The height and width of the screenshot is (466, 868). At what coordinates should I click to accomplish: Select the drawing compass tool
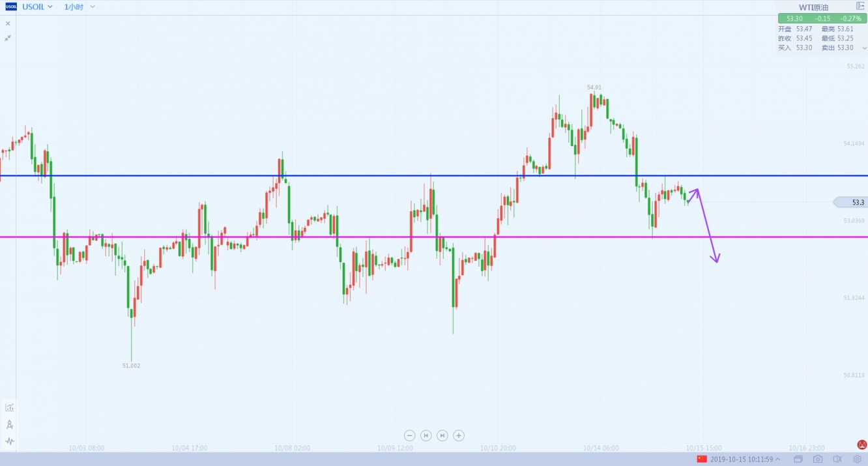10,424
